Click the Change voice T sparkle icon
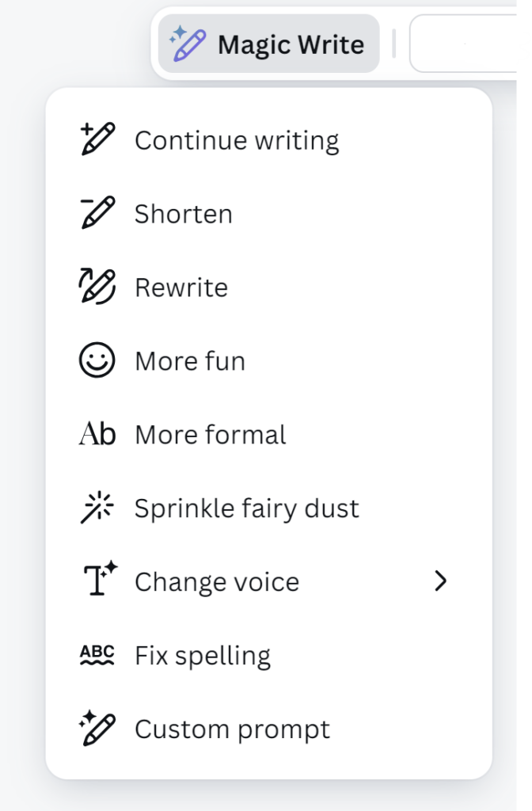 [x=98, y=581]
